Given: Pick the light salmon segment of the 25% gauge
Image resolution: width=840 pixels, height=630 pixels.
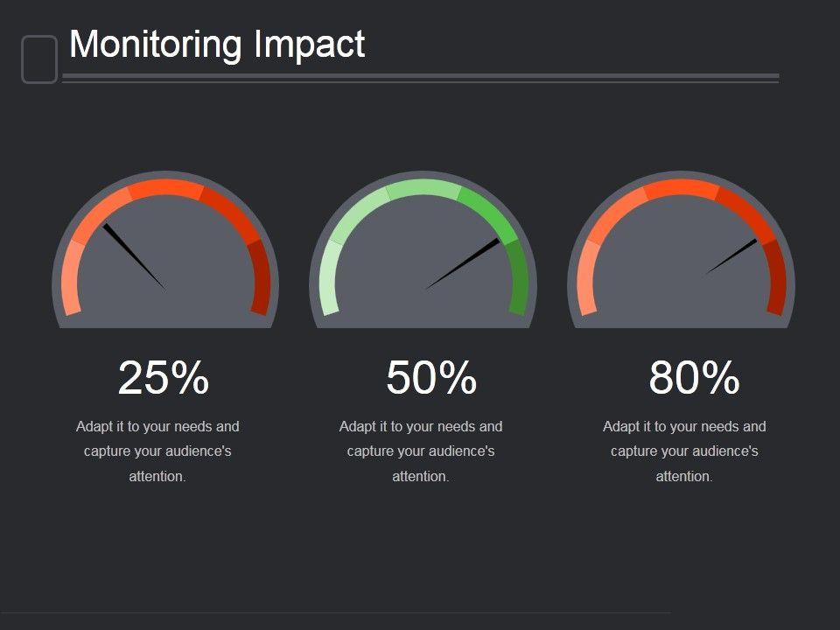Looking at the screenshot, I should [73, 277].
